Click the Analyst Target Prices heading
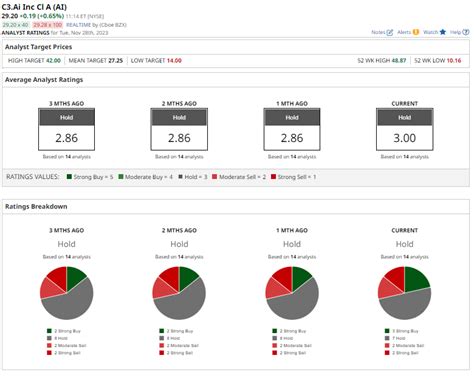The image size is (474, 378). (38, 47)
